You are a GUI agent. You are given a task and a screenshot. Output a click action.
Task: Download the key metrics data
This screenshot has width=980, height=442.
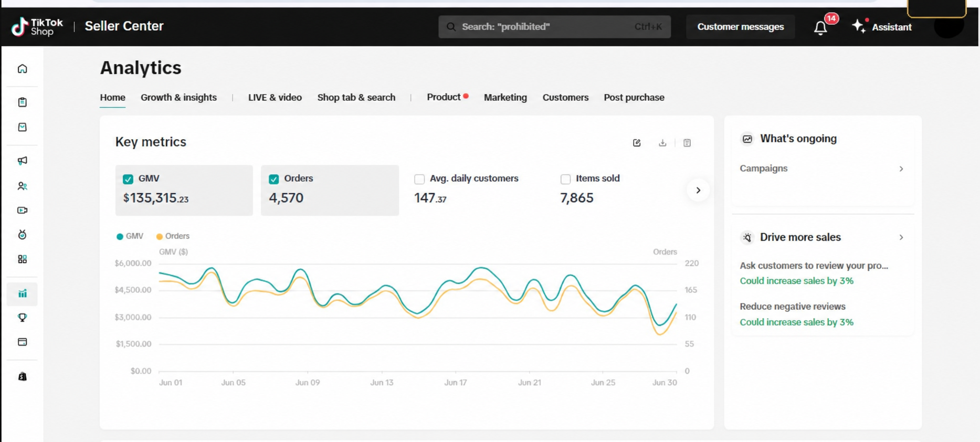pos(662,143)
